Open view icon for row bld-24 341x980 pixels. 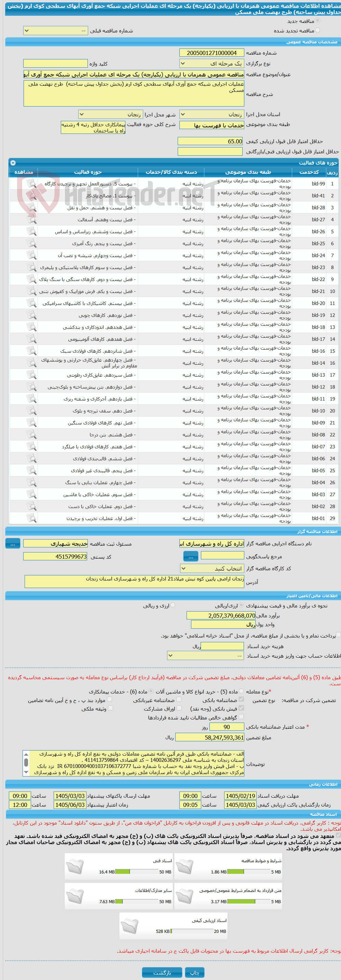pos(31,255)
